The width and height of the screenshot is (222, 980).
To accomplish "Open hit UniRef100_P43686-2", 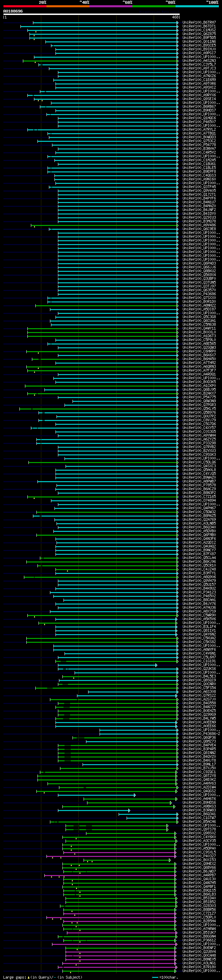I will (201, 734).
